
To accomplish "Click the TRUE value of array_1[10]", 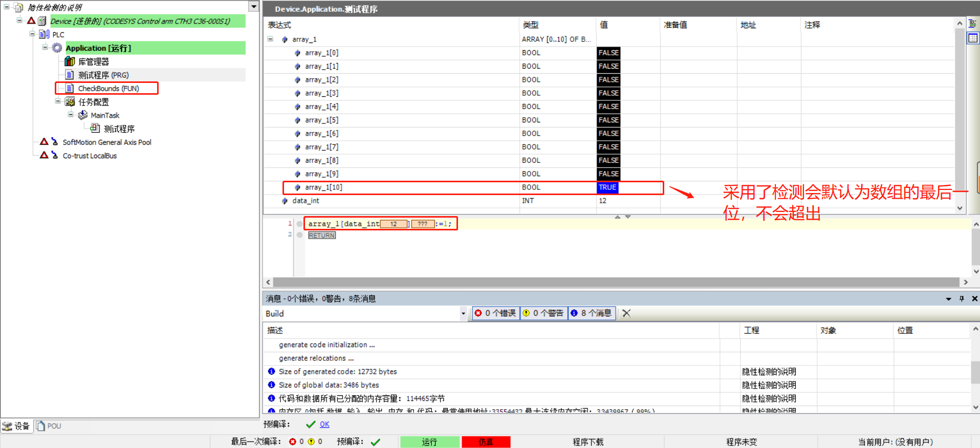I will 607,187.
